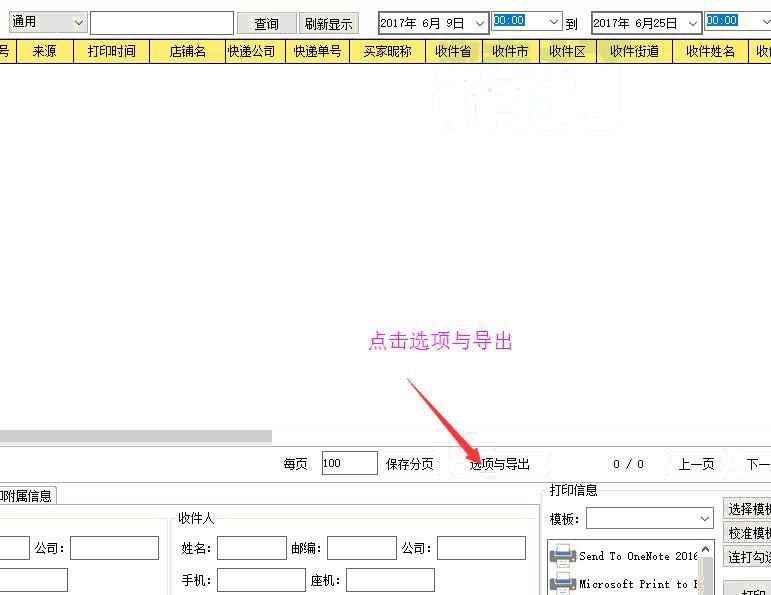The image size is (771, 595).
Task: Click the 收件区 column header
Action: pos(568,51)
